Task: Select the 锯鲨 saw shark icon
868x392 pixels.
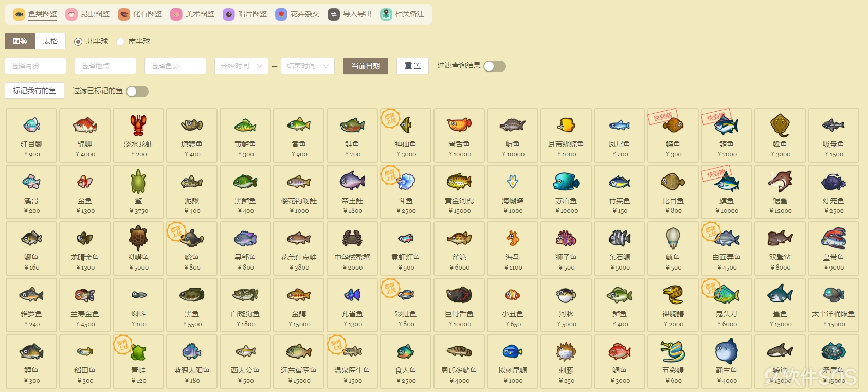Action: tap(780, 182)
